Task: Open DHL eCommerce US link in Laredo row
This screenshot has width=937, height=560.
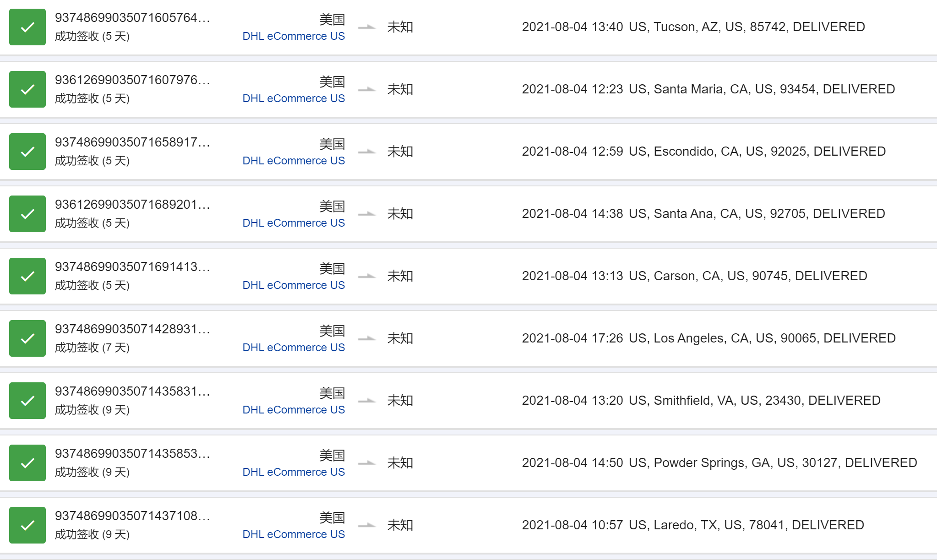Action: pos(294,534)
